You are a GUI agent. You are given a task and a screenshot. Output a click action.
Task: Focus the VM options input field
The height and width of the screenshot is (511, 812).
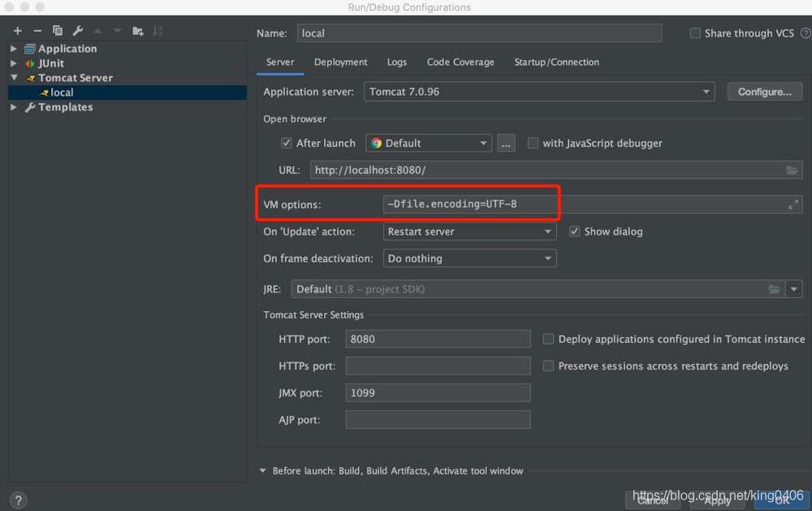point(593,204)
